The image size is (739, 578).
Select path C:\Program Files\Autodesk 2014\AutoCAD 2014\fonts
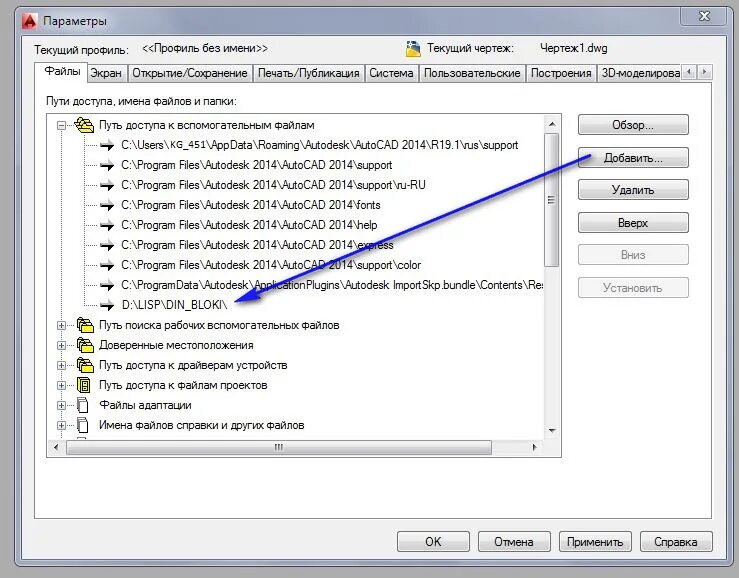point(251,205)
